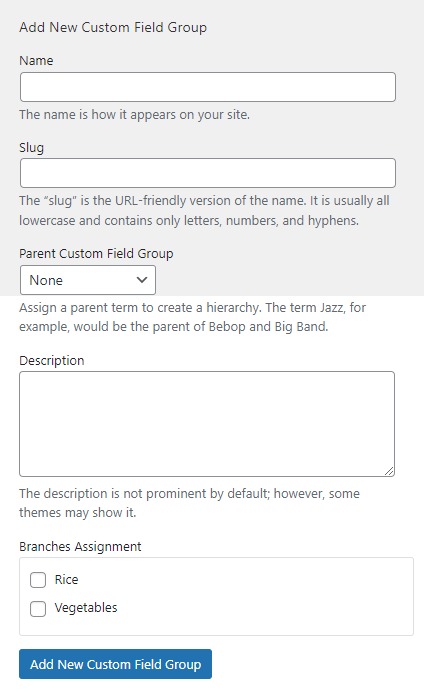Click the Parent Custom Field Group label
The image size is (424, 694).
[x=96, y=254]
